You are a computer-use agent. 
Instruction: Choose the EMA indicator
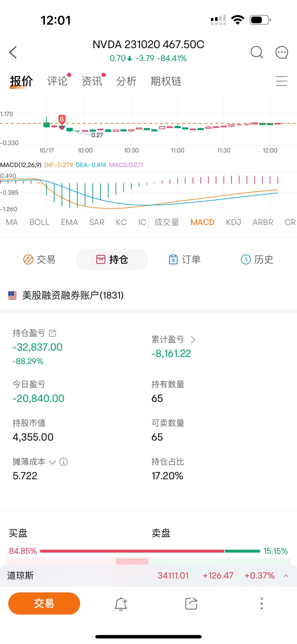pos(70,222)
